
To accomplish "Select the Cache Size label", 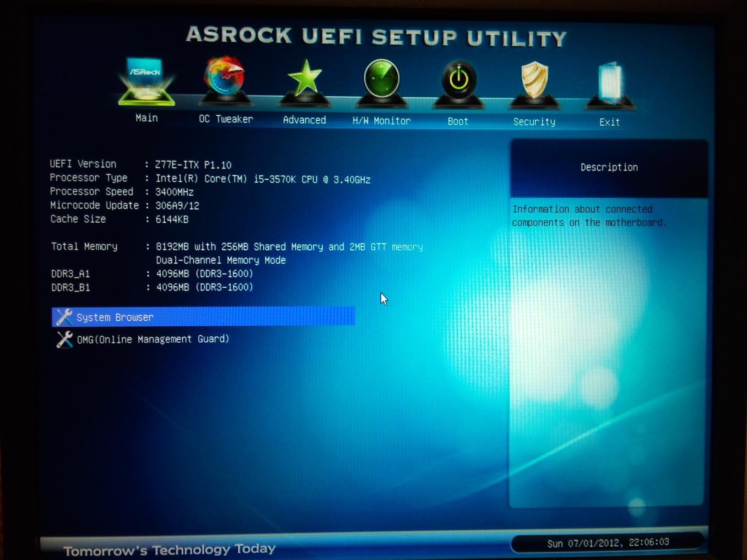I will tap(78, 219).
